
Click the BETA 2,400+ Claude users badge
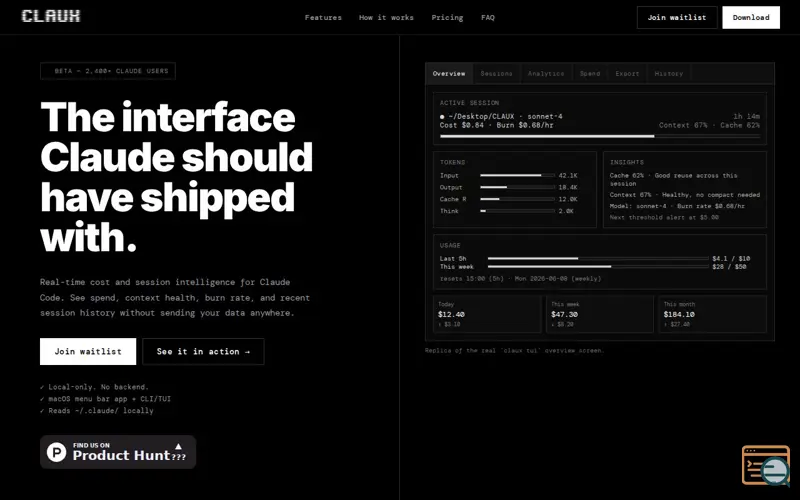(108, 71)
